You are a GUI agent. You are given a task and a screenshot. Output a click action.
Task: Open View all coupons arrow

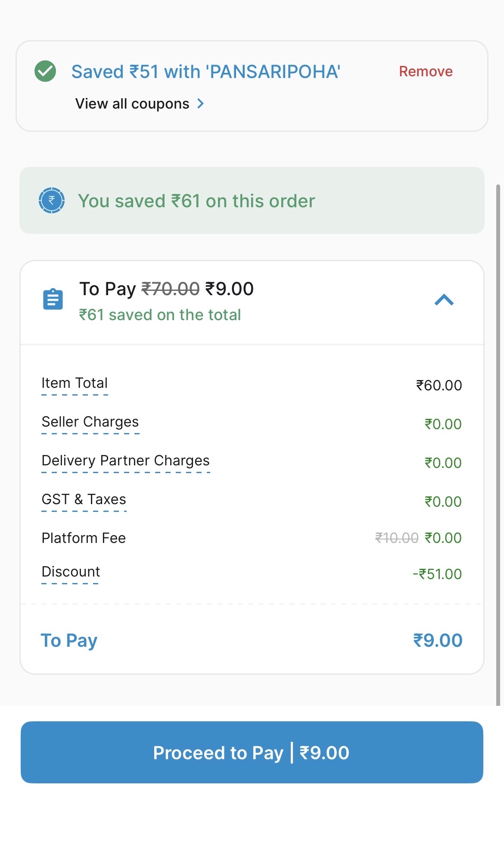200,104
